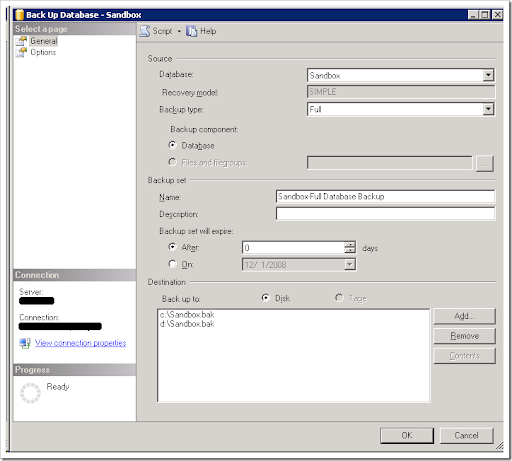
Task: Click the Contents button
Action: click(464, 356)
